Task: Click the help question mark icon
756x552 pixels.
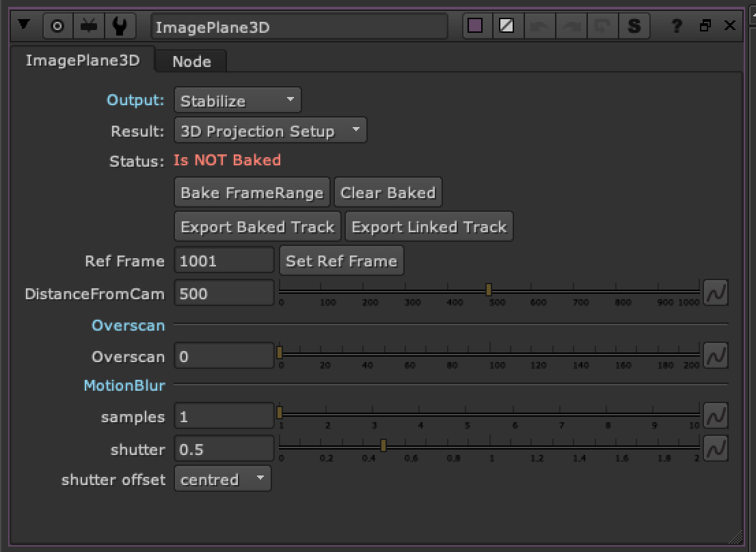Action: click(x=677, y=27)
